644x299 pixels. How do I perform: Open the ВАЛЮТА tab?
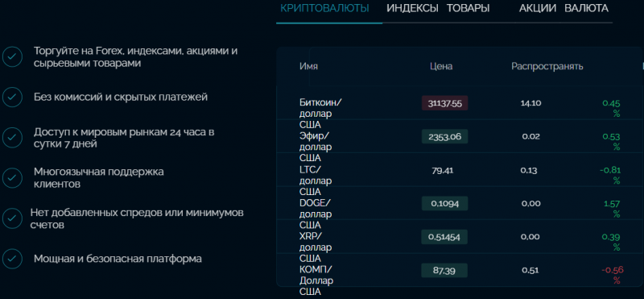tap(586, 8)
